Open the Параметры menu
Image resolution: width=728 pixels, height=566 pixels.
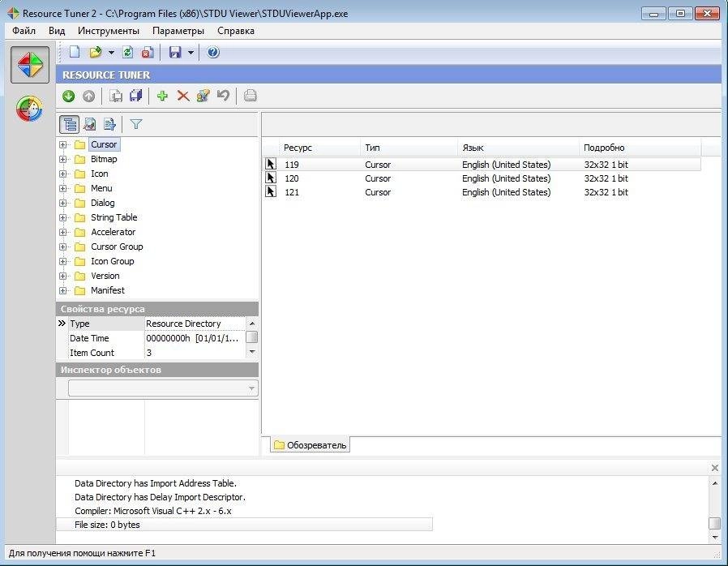coord(178,31)
